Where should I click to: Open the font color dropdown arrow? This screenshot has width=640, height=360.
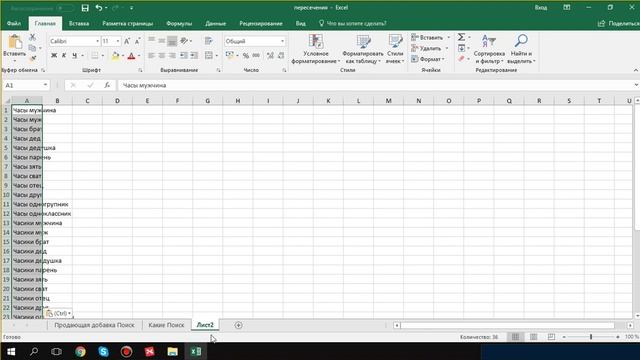pos(138,56)
